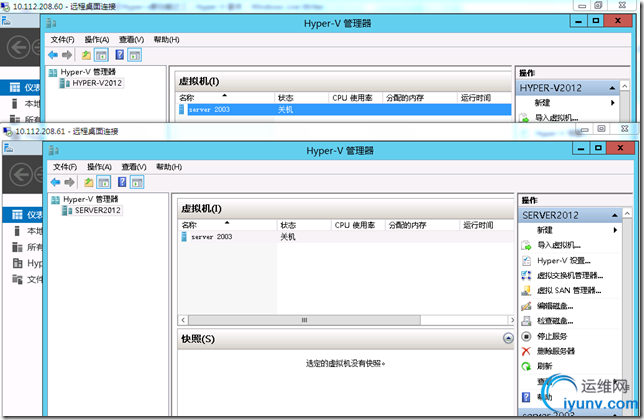Click up scroll arrow in lower actions pane

click(627, 213)
